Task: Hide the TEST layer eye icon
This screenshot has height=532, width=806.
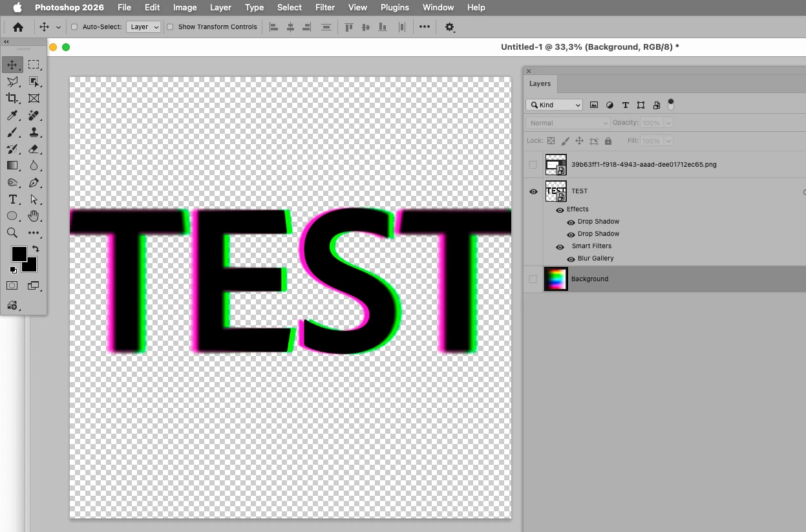Action: pyautogui.click(x=533, y=191)
